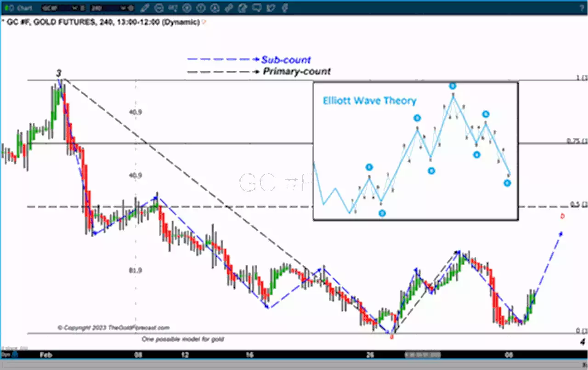Click the small marker after the (Dynamic) title

[204, 22]
